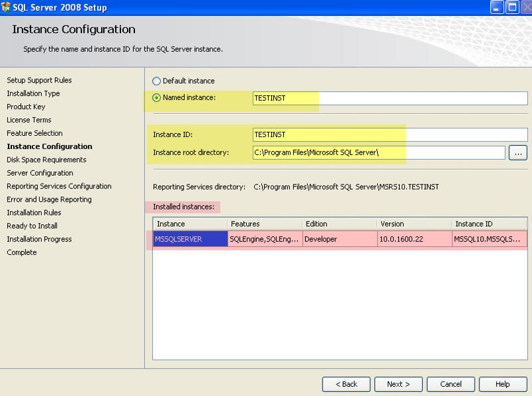Click Ready to Install step

point(32,226)
